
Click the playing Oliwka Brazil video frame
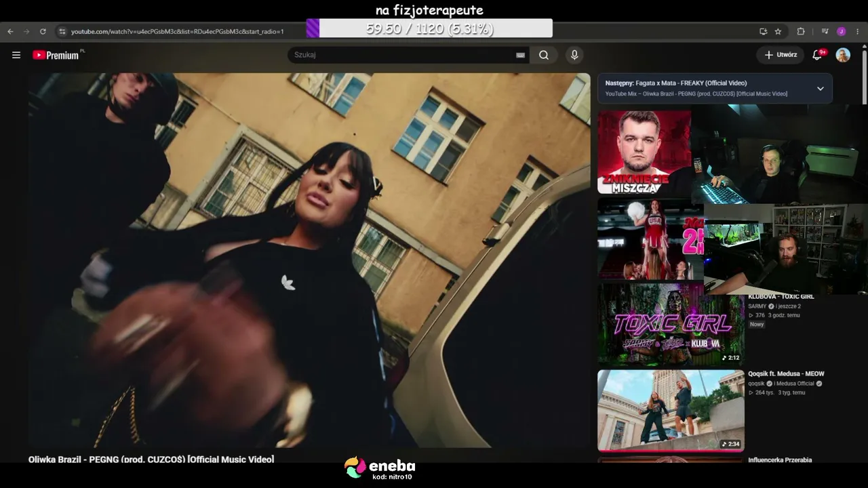[x=309, y=260]
